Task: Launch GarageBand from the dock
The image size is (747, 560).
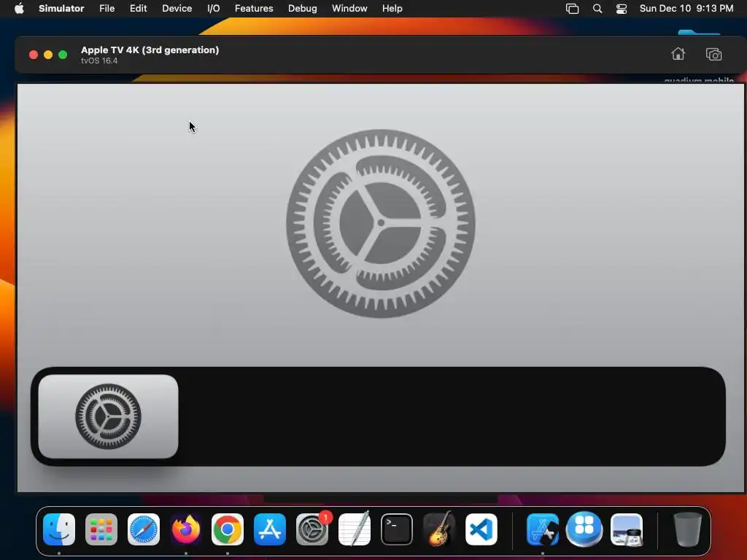Action: (x=438, y=529)
